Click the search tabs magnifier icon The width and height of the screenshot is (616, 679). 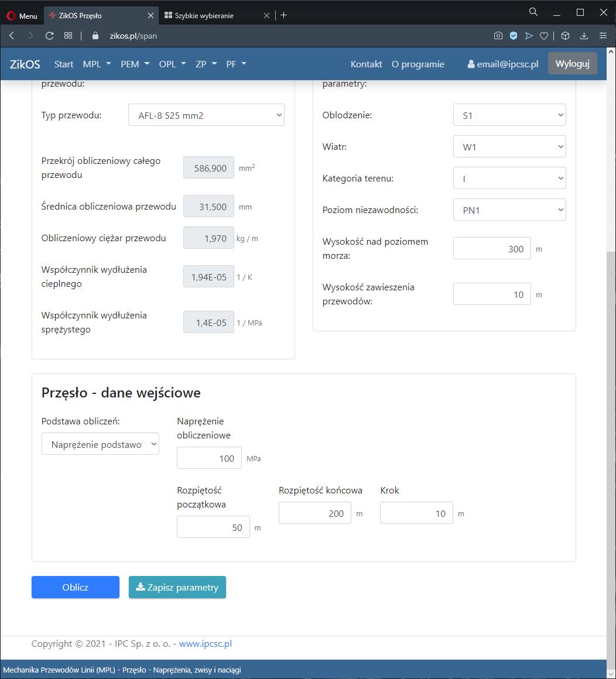coord(533,12)
